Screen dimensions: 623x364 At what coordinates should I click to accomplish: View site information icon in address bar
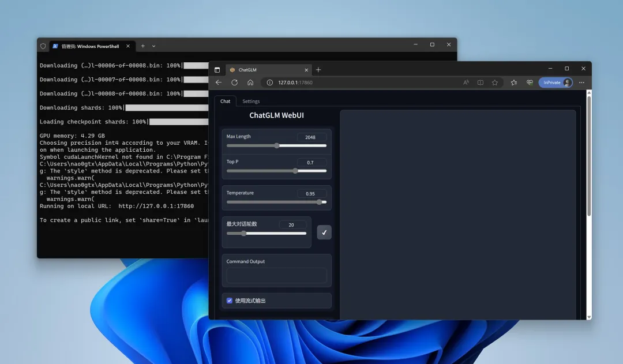pos(270,82)
